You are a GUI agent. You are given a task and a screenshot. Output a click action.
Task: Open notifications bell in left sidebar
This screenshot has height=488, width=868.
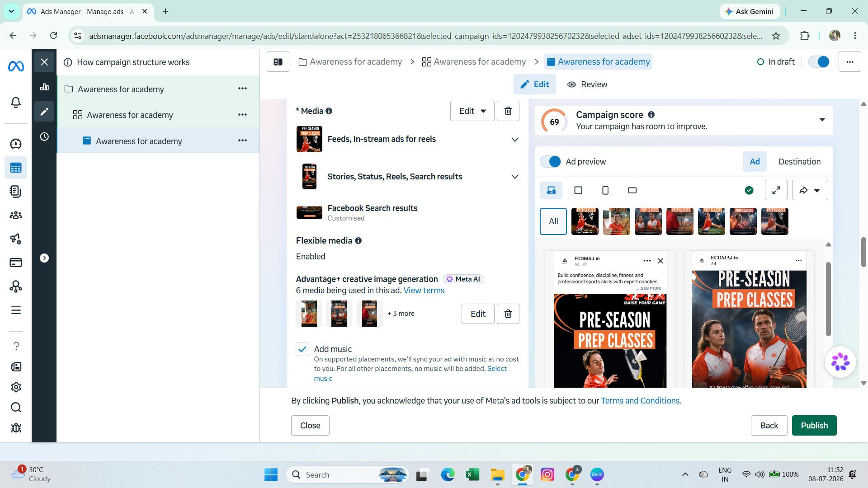click(x=16, y=103)
